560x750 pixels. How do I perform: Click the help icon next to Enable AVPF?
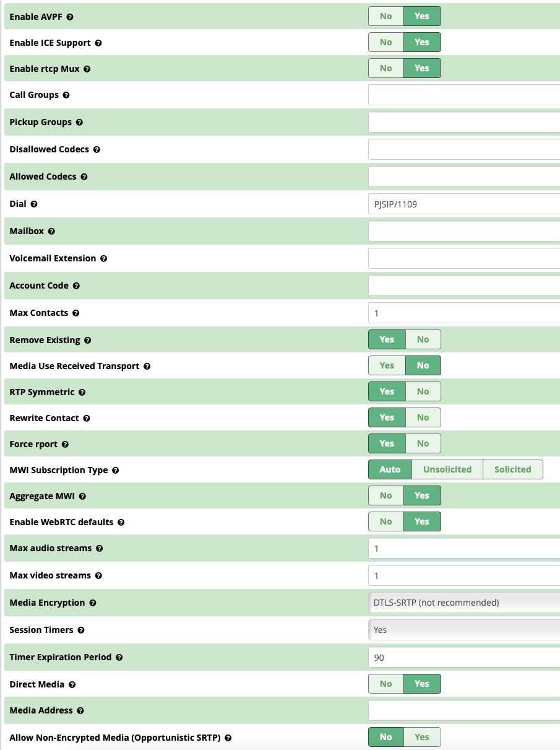[x=70, y=17]
